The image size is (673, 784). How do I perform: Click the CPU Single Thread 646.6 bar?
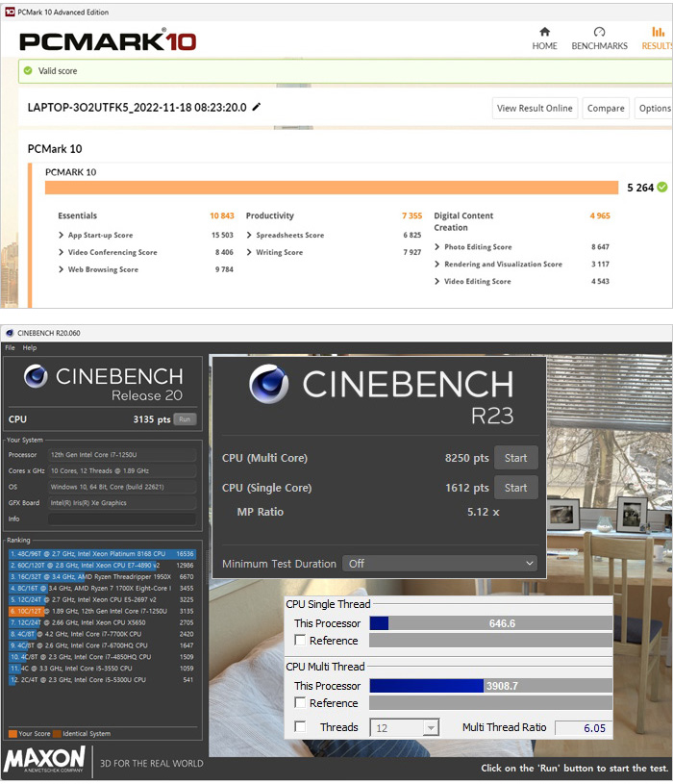[490, 623]
